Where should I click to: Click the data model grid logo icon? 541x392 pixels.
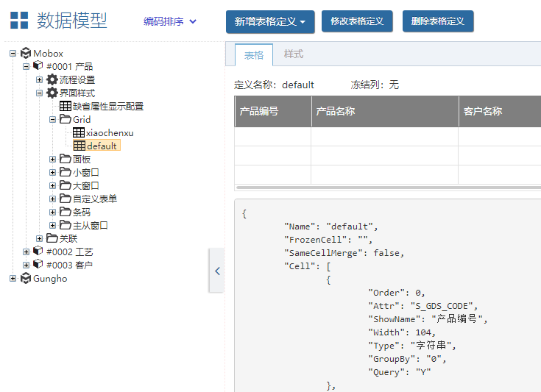19,21
